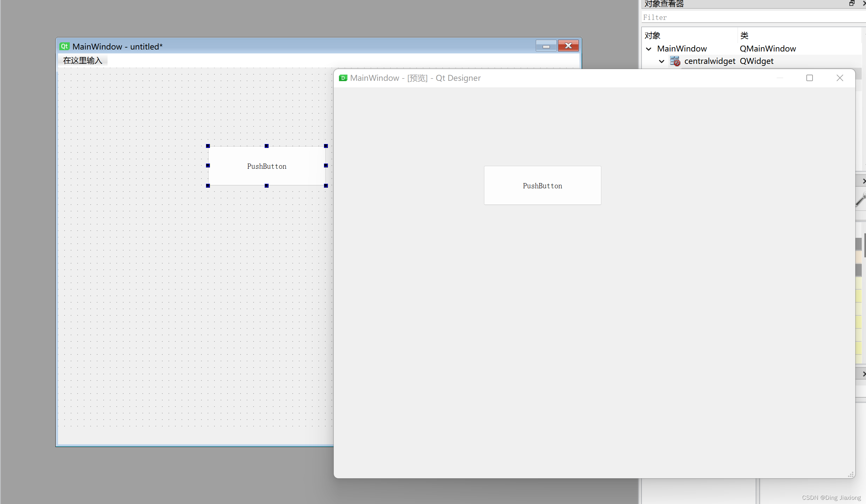This screenshot has width=866, height=504.
Task: Select the MainWindow row in the object tree
Action: click(x=682, y=49)
